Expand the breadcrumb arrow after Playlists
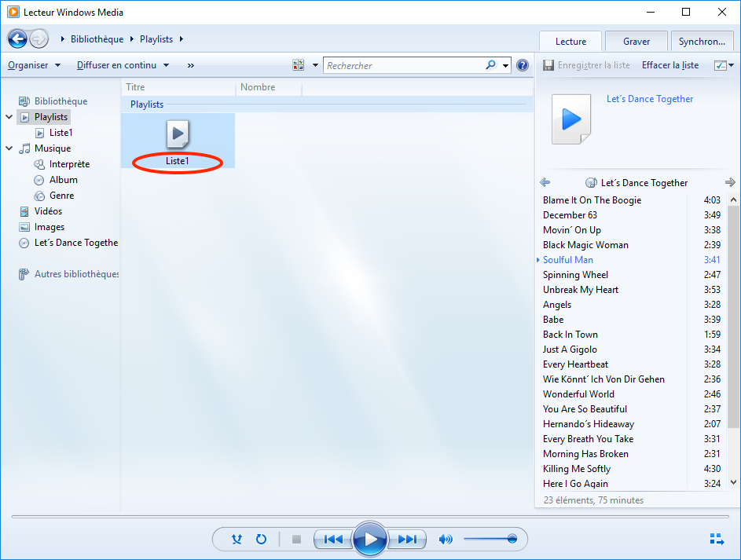741x560 pixels. pos(181,39)
